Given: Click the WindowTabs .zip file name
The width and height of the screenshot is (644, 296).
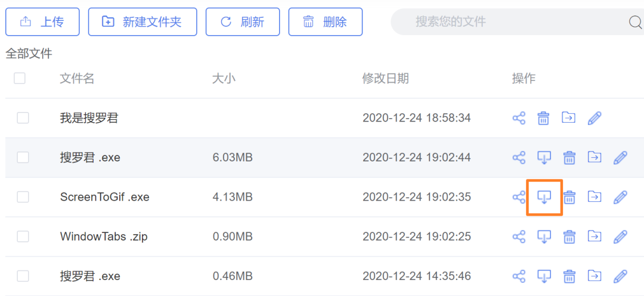Looking at the screenshot, I should coord(104,236).
